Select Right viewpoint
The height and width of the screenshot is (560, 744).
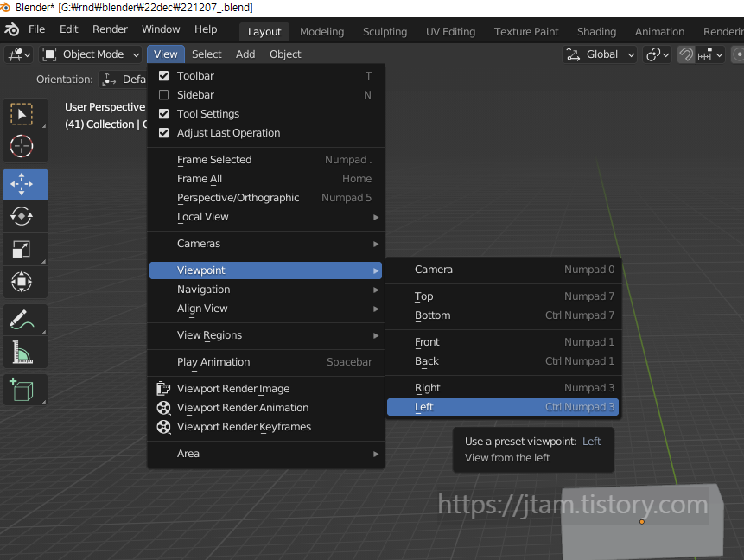click(503, 388)
